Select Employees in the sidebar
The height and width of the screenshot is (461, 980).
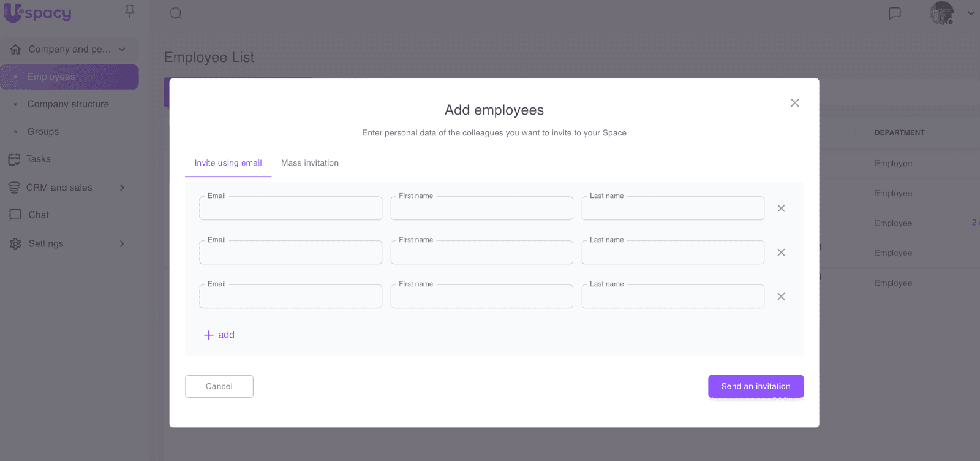pos(69,77)
